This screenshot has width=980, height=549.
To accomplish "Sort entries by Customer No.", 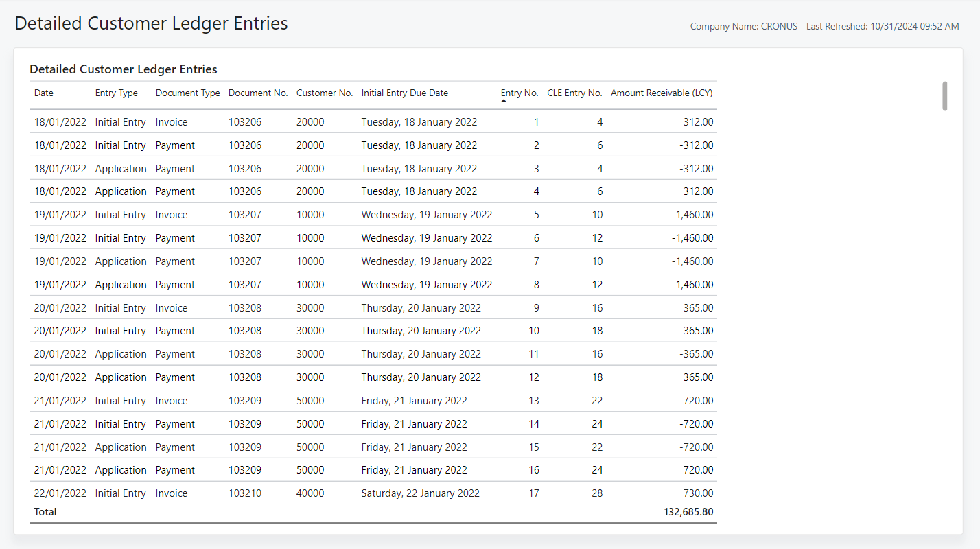I will [x=324, y=93].
